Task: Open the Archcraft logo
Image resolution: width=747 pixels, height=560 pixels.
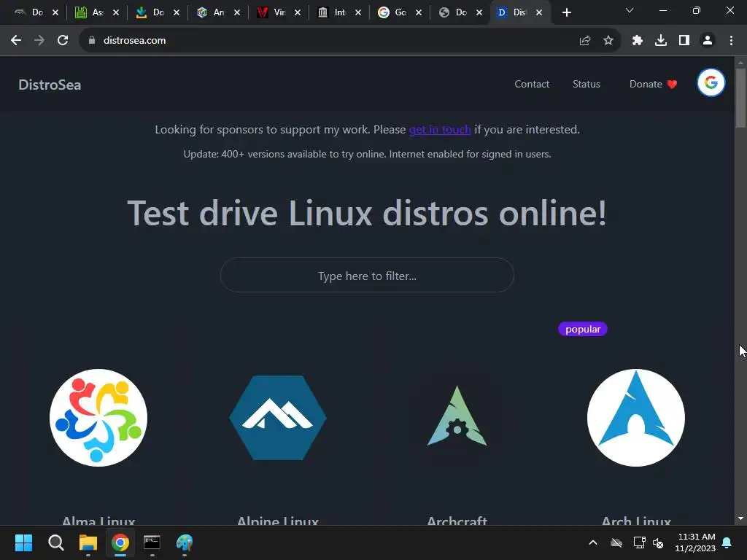Action: pos(457,416)
